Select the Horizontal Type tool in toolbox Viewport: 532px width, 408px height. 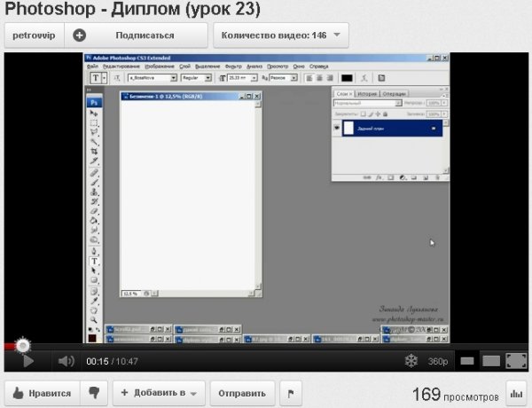pos(94,261)
